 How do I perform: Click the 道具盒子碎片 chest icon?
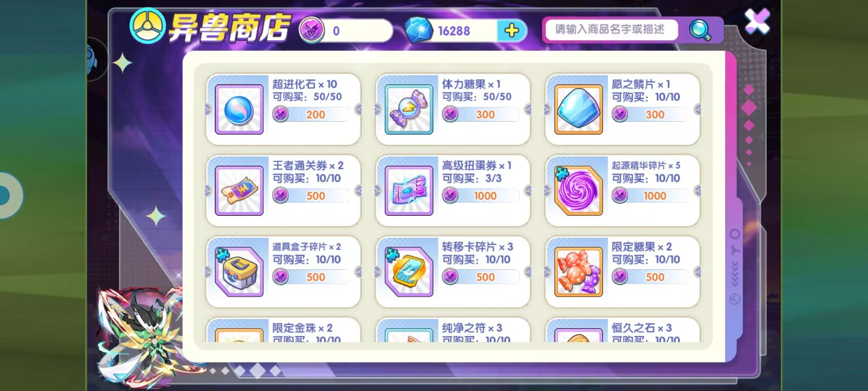pos(239,272)
